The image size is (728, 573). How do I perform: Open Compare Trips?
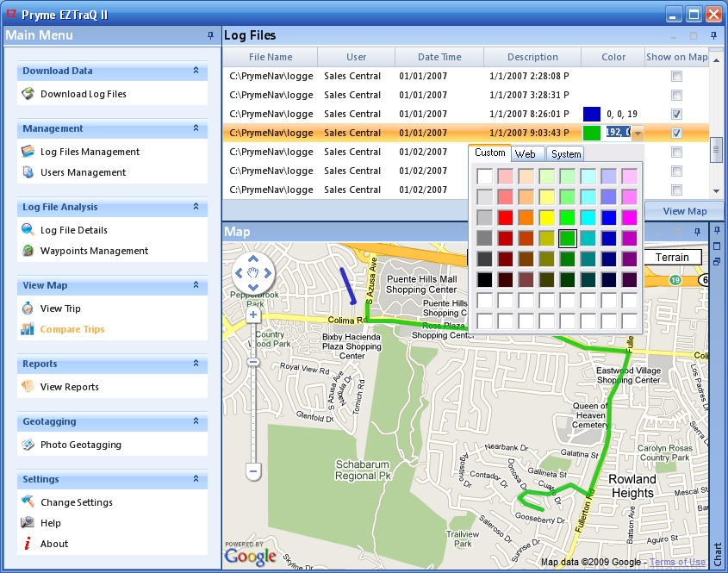(72, 329)
